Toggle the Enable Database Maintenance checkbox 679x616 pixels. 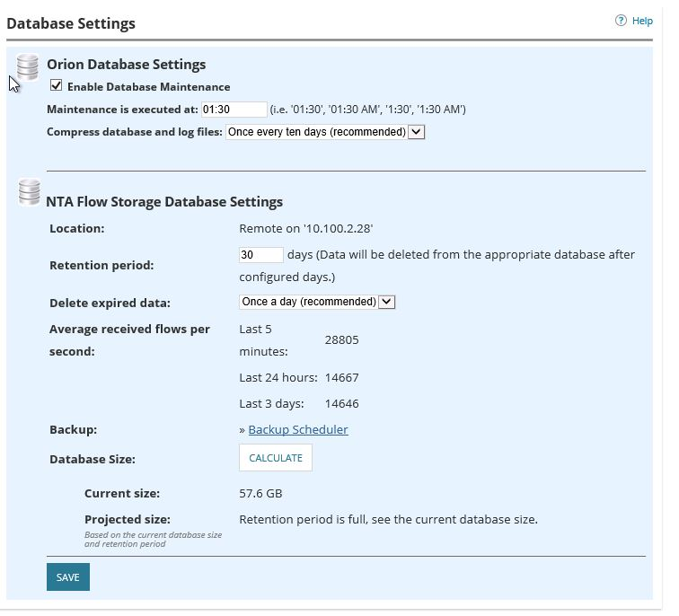click(x=57, y=86)
